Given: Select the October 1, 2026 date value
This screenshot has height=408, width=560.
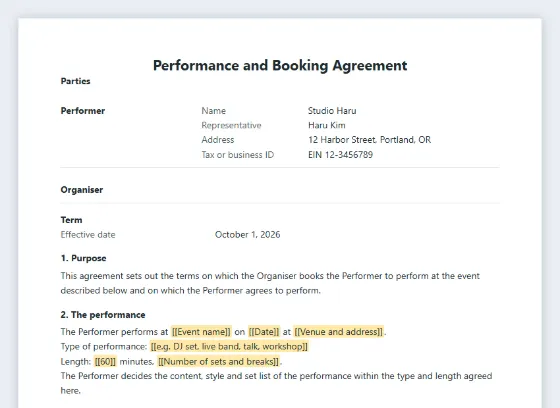Looking at the screenshot, I should [248, 235].
